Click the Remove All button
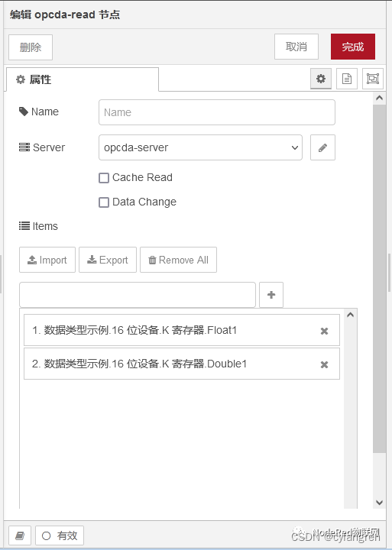This screenshot has height=550, width=392. [178, 260]
